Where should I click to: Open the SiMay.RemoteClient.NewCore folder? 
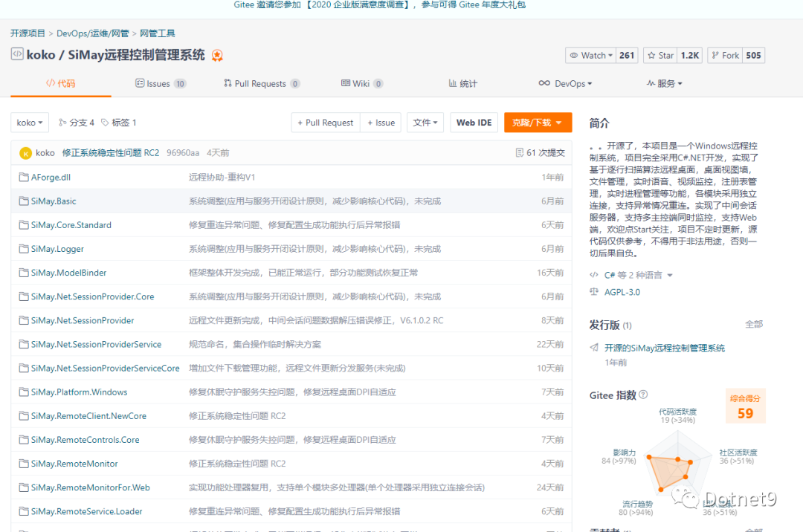point(88,416)
